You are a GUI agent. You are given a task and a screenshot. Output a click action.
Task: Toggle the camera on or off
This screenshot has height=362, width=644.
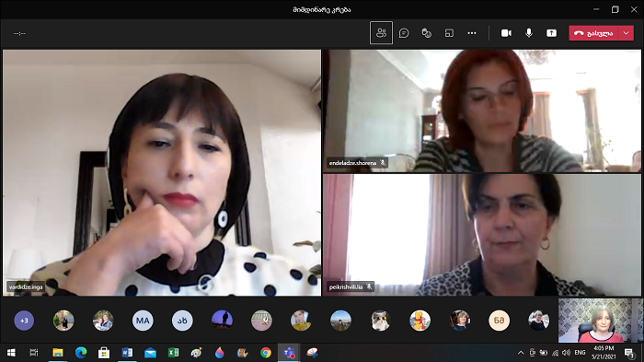[x=506, y=33]
